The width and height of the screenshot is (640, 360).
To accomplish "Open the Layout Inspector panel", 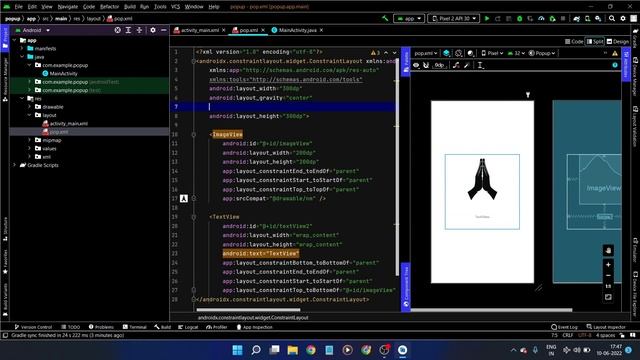I will pos(606,327).
